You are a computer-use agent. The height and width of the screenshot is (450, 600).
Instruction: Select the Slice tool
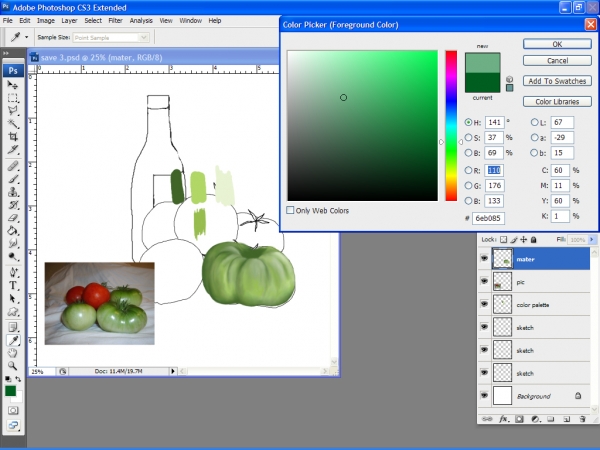pos(13,149)
